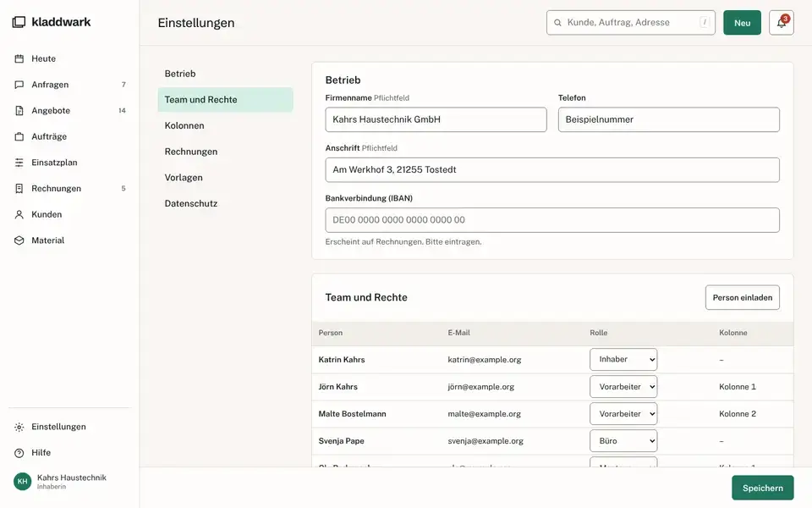Click the Material box icon

19,240
